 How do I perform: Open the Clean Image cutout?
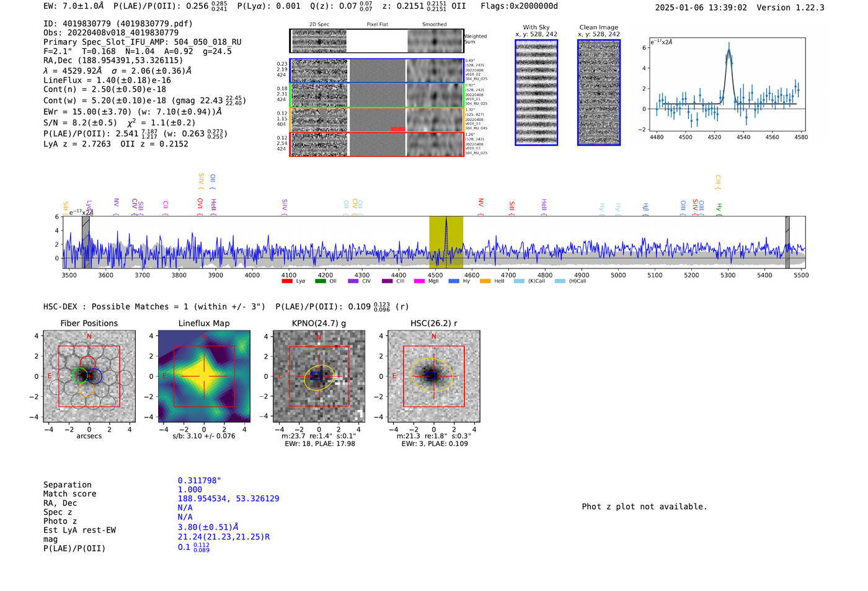click(598, 92)
